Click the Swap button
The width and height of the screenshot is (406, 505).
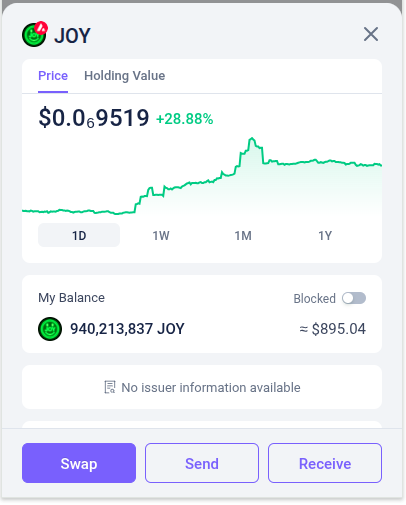[x=79, y=463]
